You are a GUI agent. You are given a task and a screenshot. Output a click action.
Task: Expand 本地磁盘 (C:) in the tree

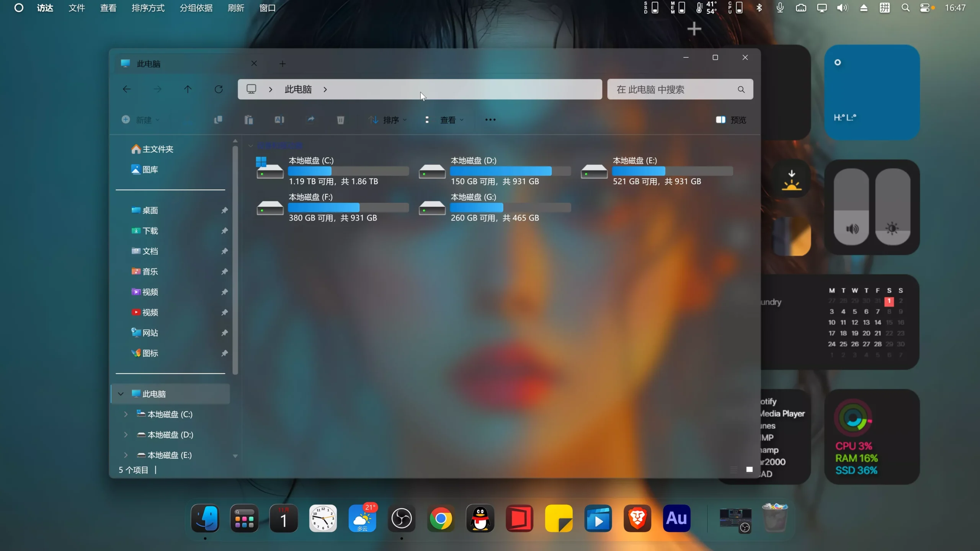click(x=126, y=414)
